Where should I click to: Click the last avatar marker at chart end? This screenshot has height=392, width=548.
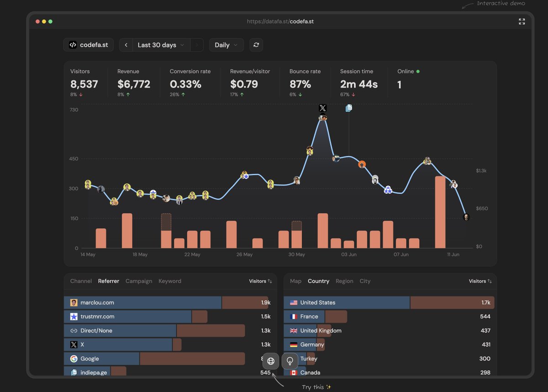[x=466, y=217]
